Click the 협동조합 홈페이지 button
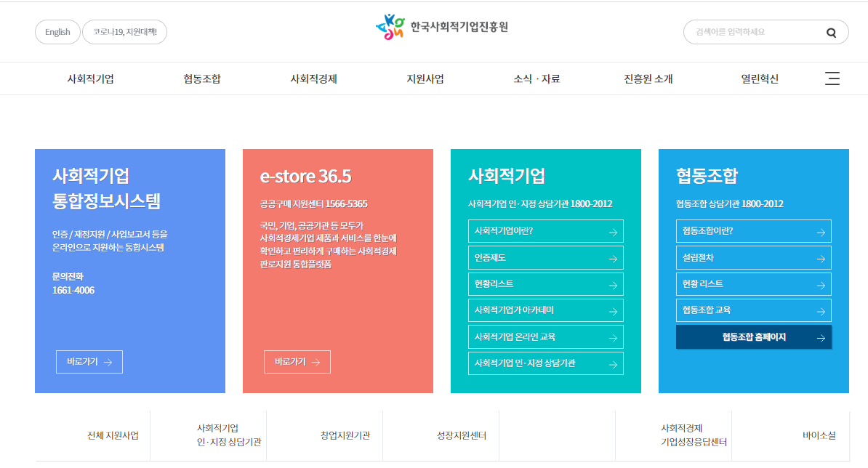 pyautogui.click(x=753, y=337)
